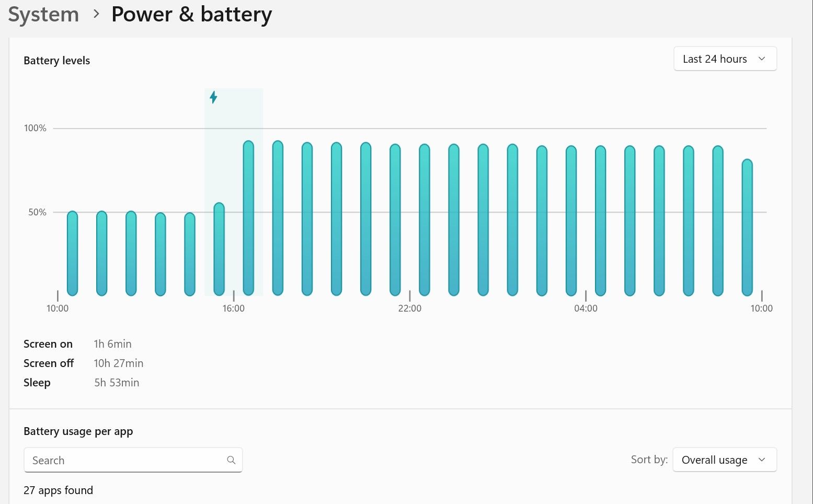813x504 pixels.
Task: Select the first battery bar after 10:00
Action: [x=72, y=254]
